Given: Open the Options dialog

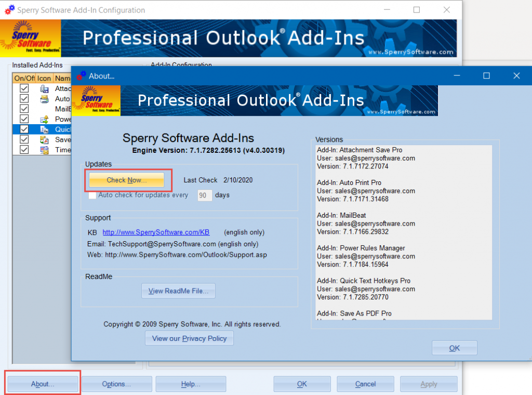Looking at the screenshot, I should [x=116, y=384].
